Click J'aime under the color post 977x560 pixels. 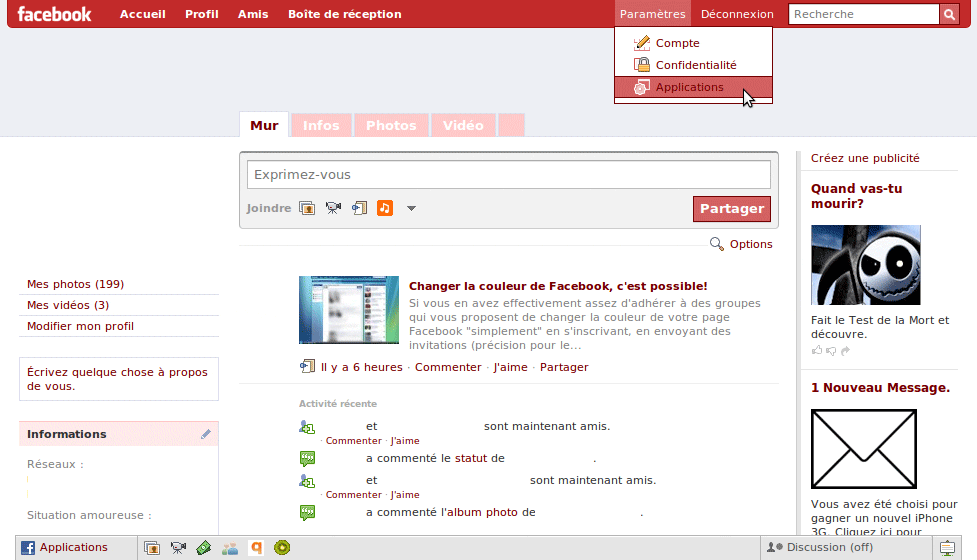[510, 367]
